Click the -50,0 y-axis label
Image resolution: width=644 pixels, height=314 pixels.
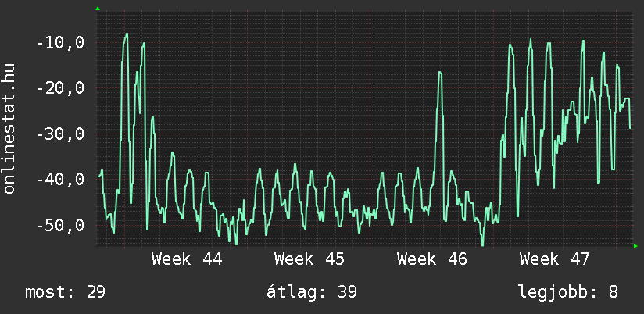point(60,225)
